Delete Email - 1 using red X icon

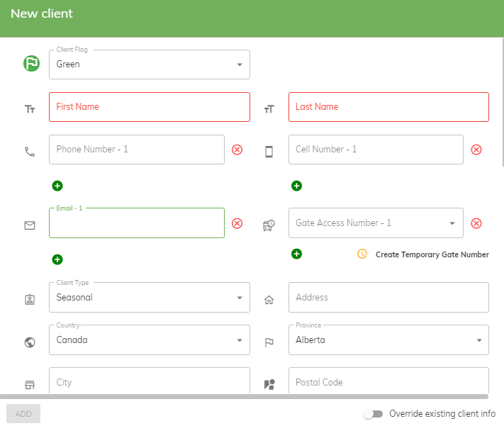(237, 223)
